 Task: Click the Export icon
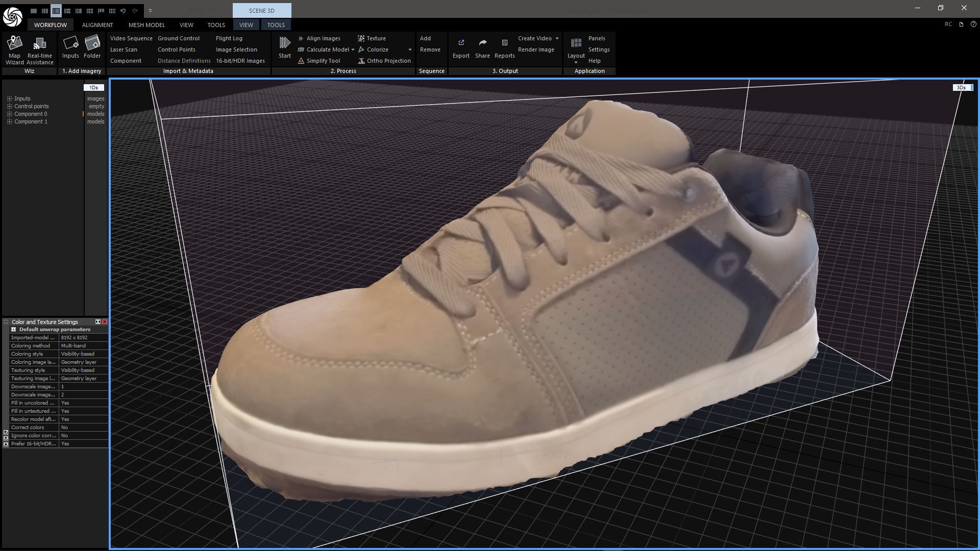pyautogui.click(x=461, y=43)
